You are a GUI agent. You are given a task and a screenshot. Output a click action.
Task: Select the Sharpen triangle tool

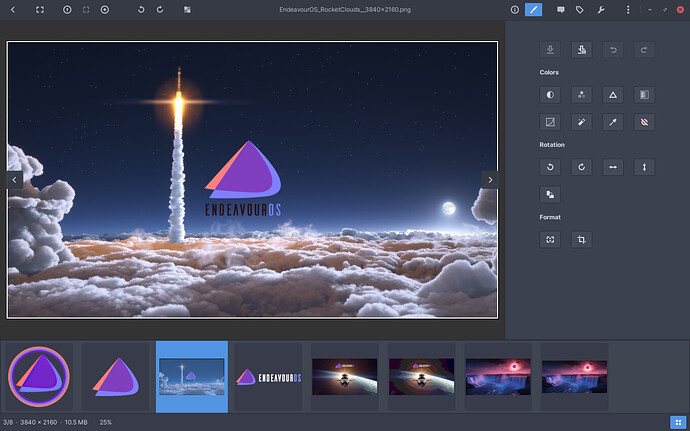(613, 95)
